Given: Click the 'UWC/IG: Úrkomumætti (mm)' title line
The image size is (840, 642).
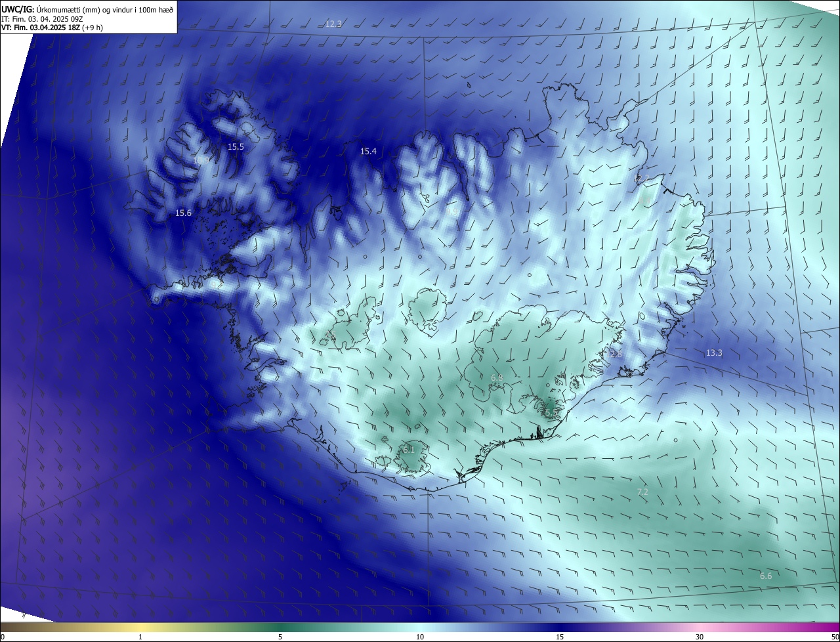Looking at the screenshot, I should tap(87, 9).
